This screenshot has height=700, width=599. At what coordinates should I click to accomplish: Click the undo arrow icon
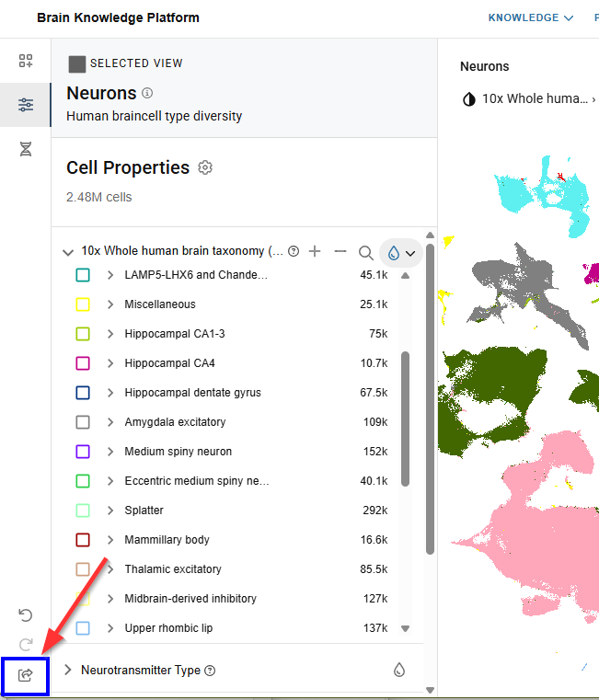pyautogui.click(x=26, y=615)
